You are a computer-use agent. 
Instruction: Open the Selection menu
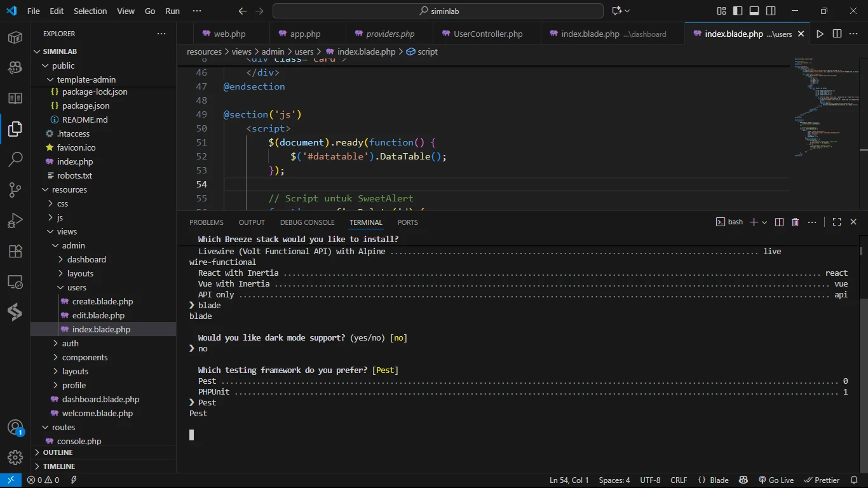90,11
